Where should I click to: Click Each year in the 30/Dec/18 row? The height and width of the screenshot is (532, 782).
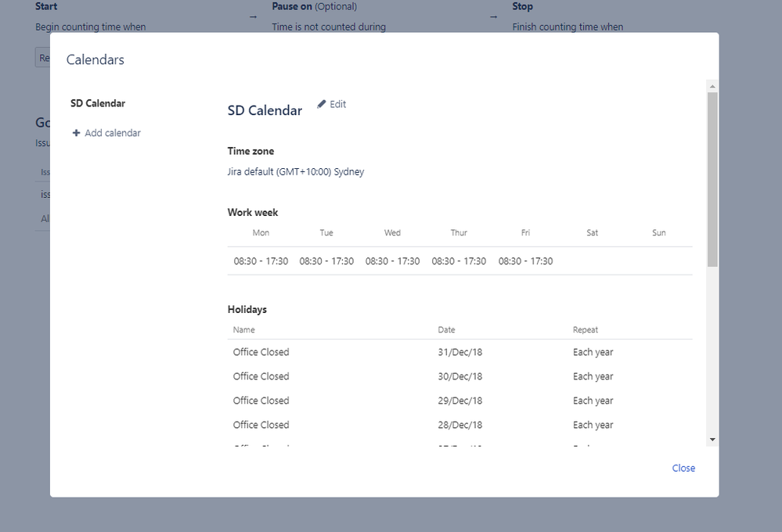593,376
